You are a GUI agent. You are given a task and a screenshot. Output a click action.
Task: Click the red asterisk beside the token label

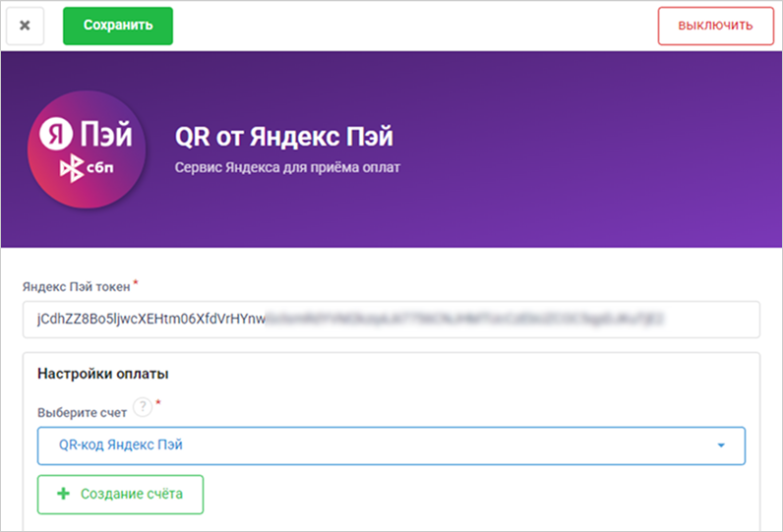[x=136, y=284]
